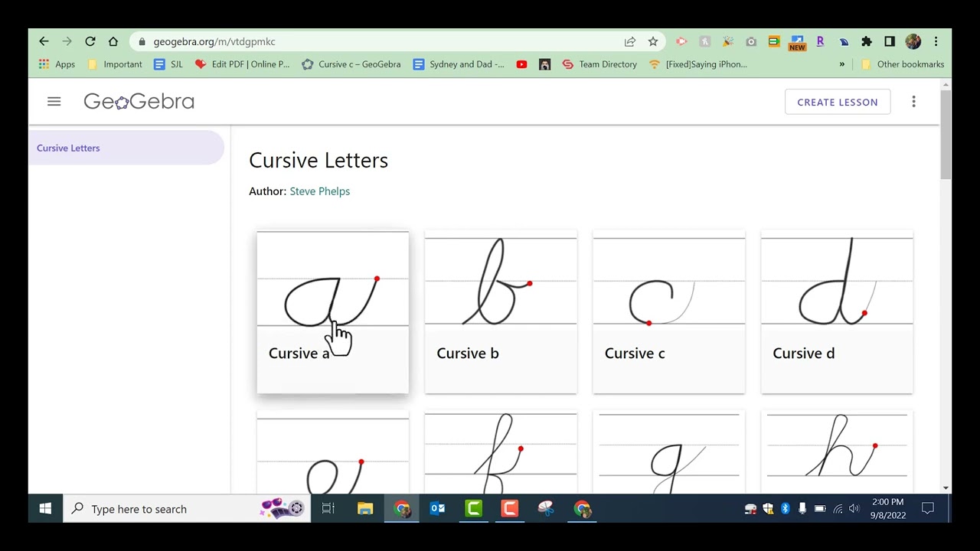Open Task View on taskbar

(x=328, y=509)
